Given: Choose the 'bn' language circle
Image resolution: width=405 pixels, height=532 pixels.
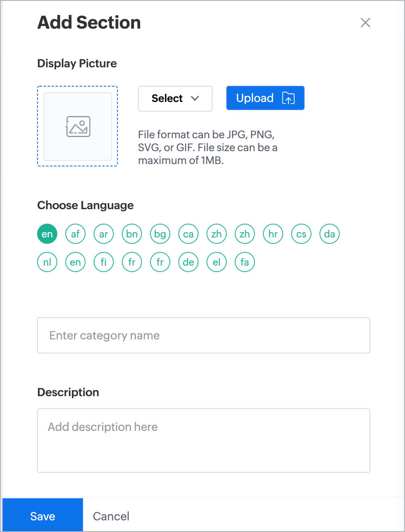Looking at the screenshot, I should pos(132,234).
